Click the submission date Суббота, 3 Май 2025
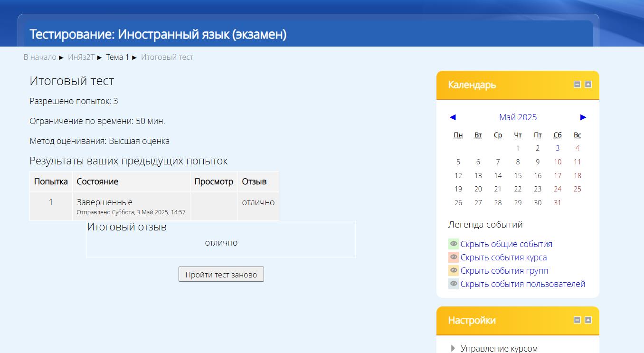The height and width of the screenshot is (353, 644). (131, 212)
